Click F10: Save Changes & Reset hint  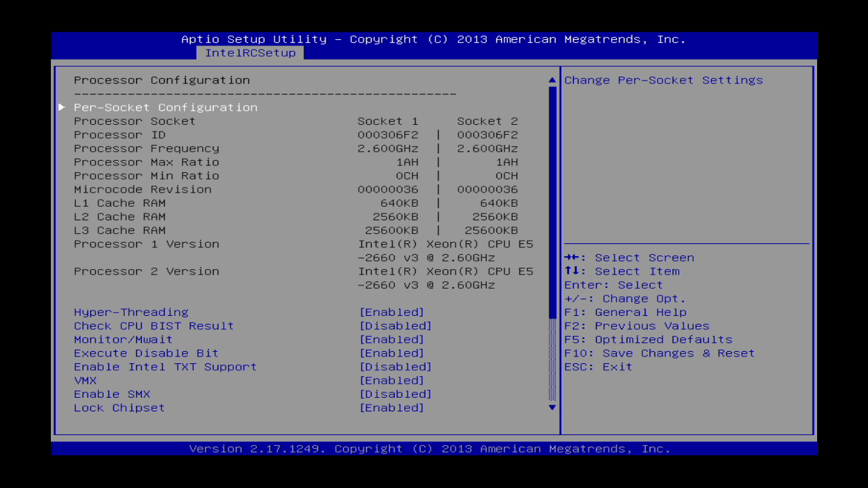click(660, 353)
